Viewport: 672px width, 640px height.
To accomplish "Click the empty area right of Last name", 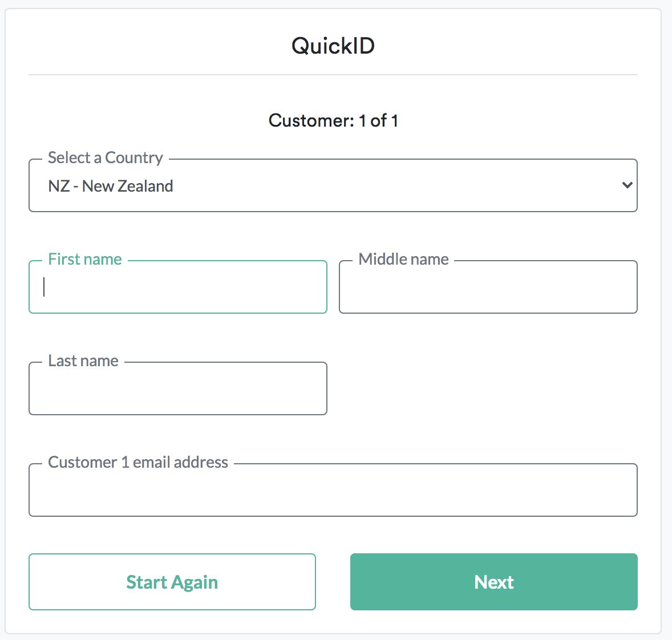I will pyautogui.click(x=488, y=389).
